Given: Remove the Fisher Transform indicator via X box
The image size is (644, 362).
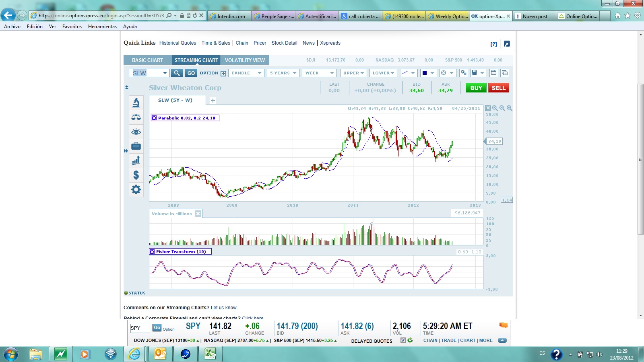Looking at the screenshot, I should (152, 251).
